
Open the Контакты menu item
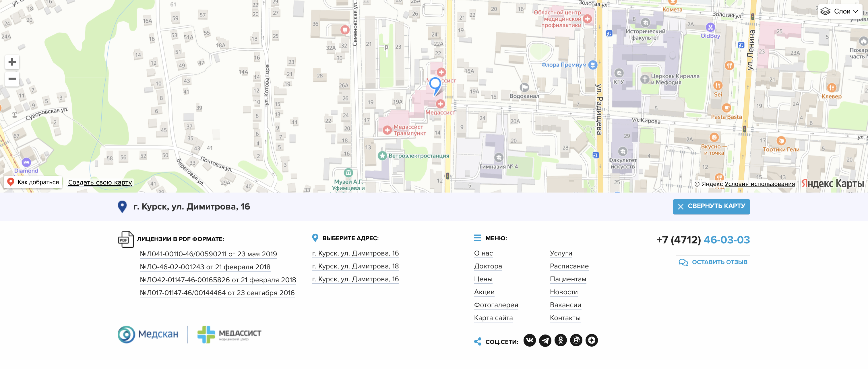(565, 318)
